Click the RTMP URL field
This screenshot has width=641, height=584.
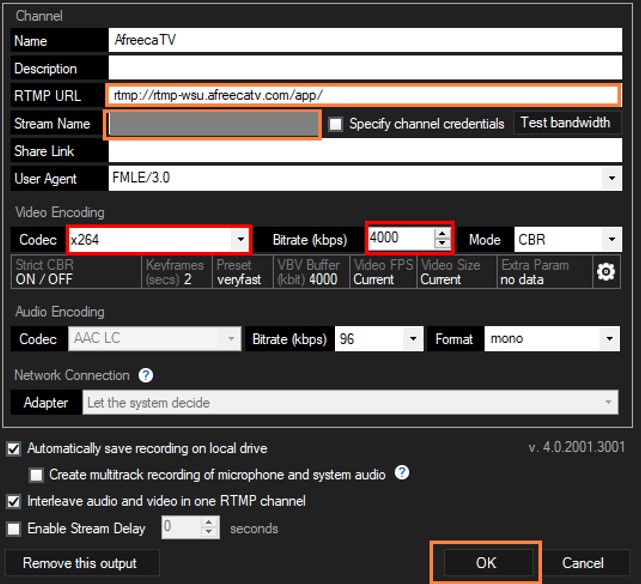(x=363, y=96)
